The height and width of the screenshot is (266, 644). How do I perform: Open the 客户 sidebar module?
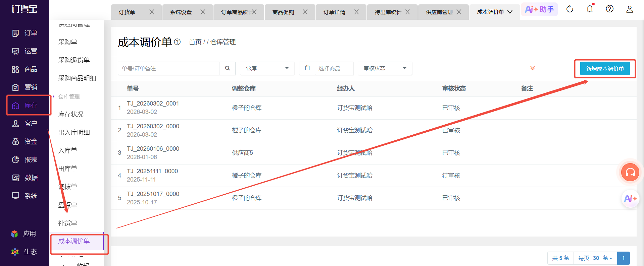[x=24, y=124]
